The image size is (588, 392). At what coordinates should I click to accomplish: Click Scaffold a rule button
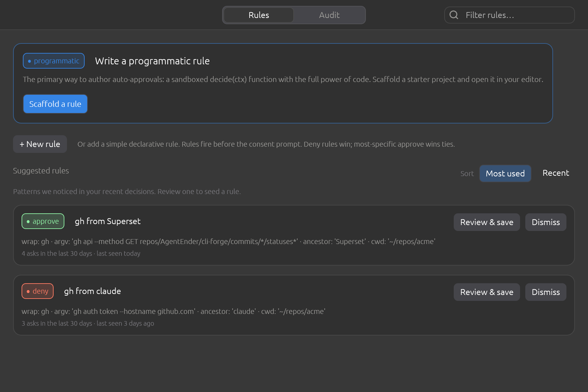pyautogui.click(x=55, y=104)
